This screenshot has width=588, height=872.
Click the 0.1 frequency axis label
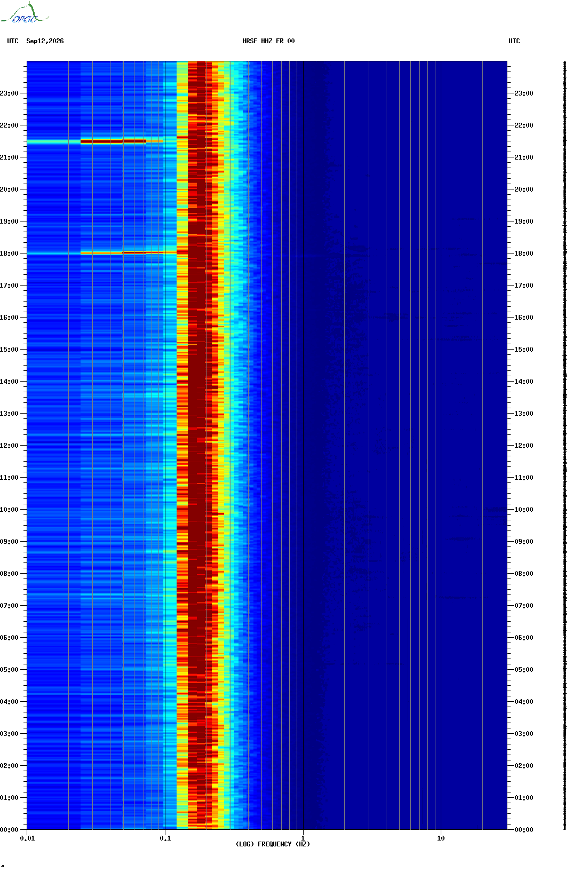click(165, 838)
